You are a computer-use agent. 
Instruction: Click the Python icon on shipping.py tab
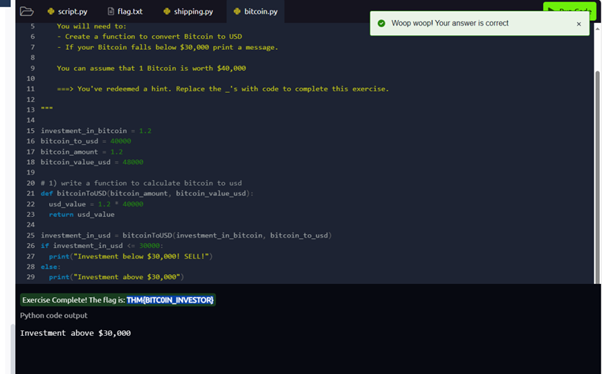167,12
